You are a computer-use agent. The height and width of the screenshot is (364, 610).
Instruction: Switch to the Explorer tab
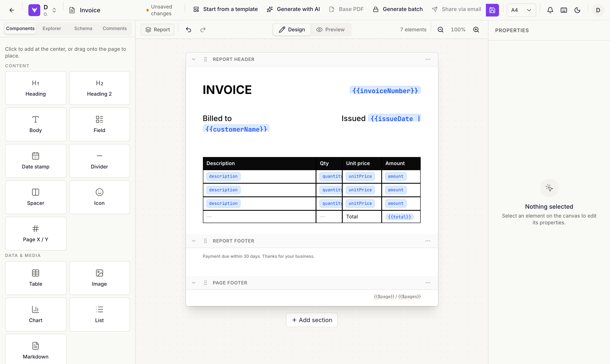[x=52, y=28]
